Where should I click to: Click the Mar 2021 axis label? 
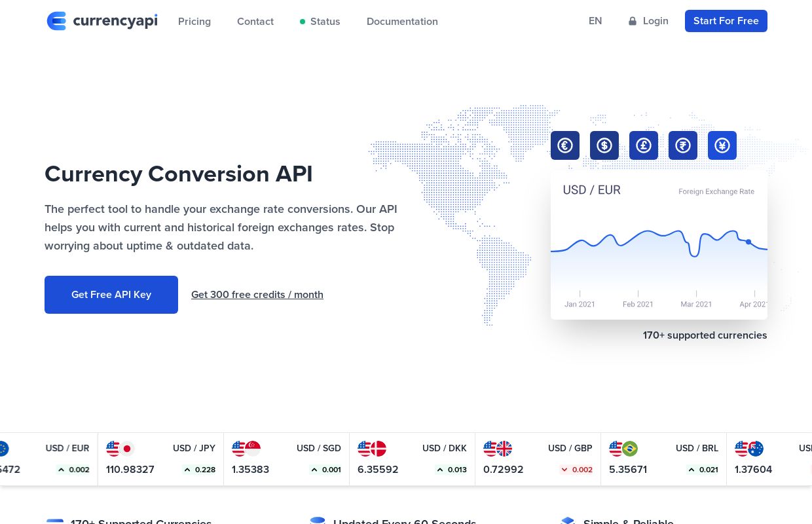click(697, 305)
